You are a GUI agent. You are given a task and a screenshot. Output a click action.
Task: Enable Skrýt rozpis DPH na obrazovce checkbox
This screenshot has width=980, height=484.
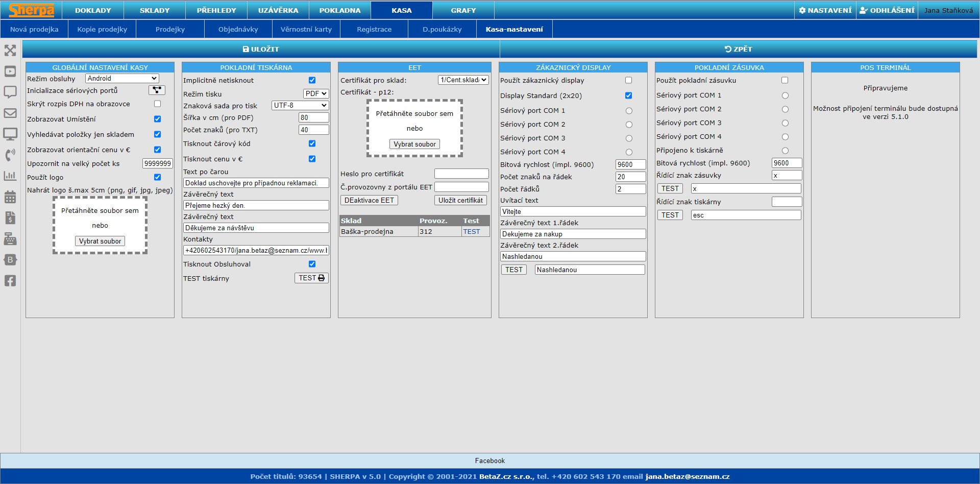click(x=157, y=104)
